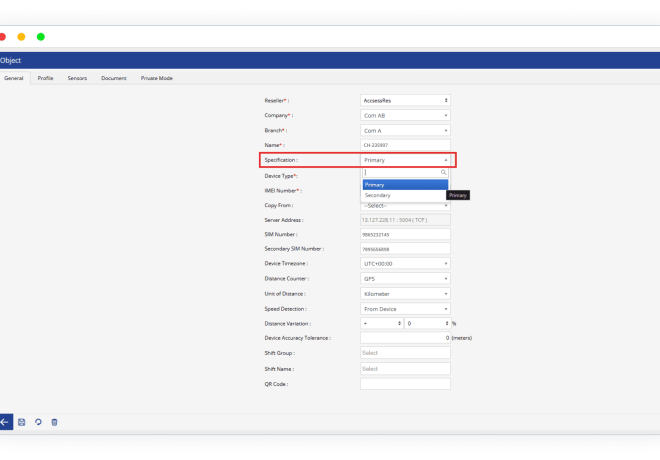
Task: Open the Reseller selector
Action: click(404, 100)
